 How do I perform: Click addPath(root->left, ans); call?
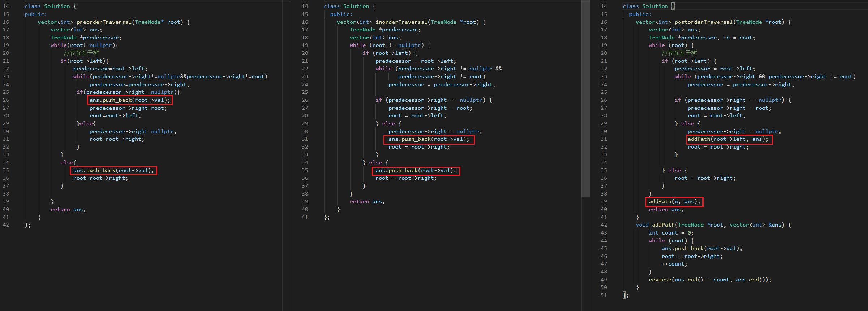click(728, 139)
